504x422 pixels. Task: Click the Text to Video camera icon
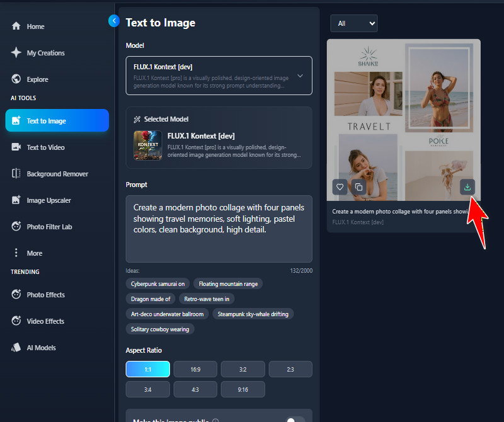(x=16, y=147)
